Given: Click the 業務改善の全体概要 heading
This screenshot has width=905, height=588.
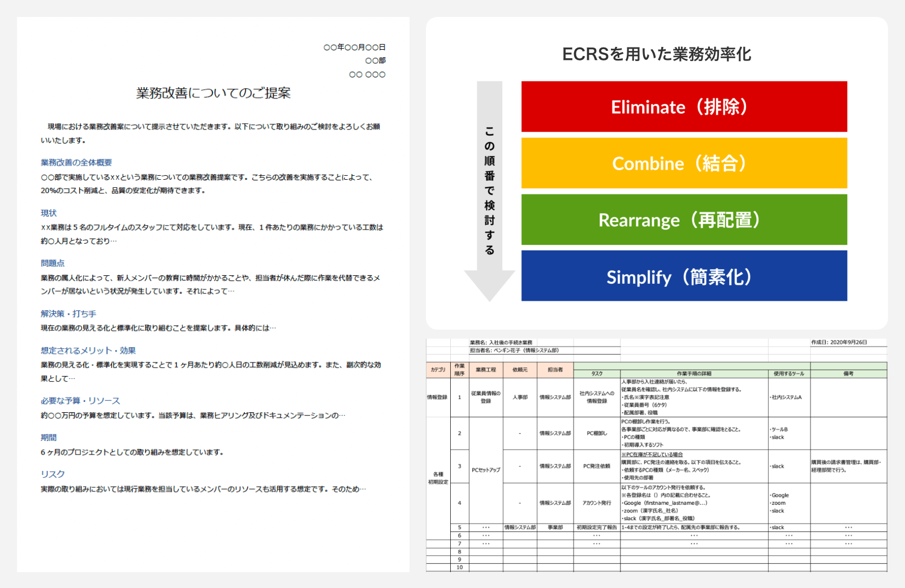Looking at the screenshot, I should [76, 163].
